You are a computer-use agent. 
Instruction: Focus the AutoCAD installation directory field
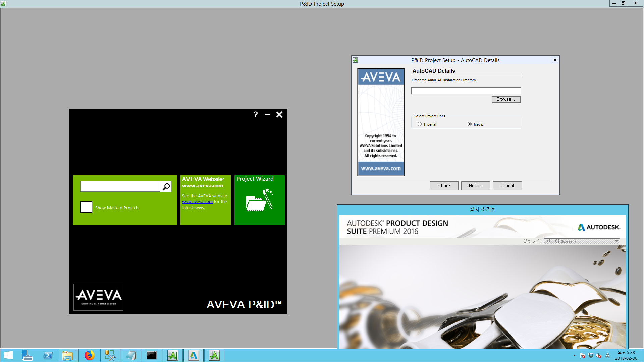tap(466, 91)
